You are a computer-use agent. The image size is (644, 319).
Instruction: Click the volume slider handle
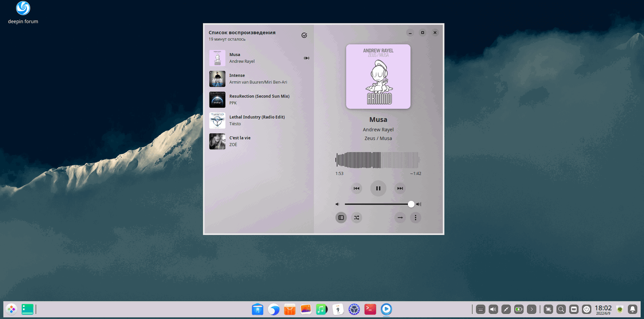(x=411, y=204)
